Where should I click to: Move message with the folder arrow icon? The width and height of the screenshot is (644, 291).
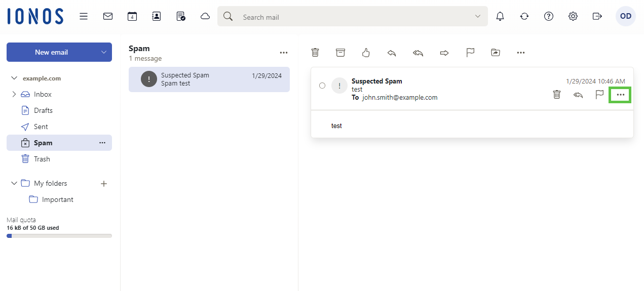pyautogui.click(x=496, y=53)
